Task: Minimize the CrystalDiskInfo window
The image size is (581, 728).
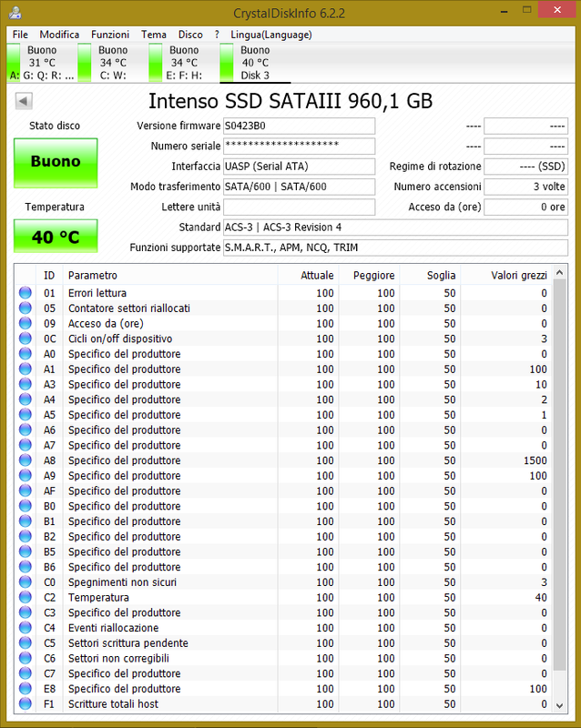Action: [x=505, y=11]
